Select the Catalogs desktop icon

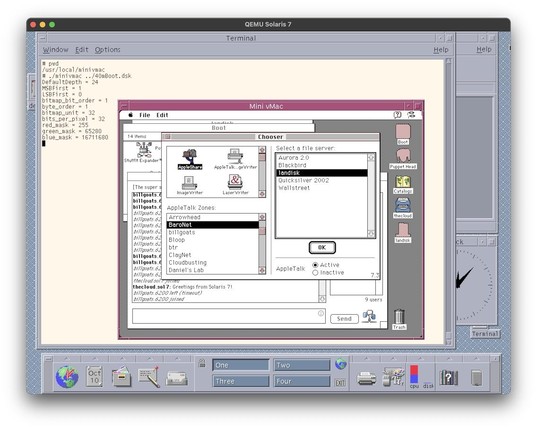point(403,184)
